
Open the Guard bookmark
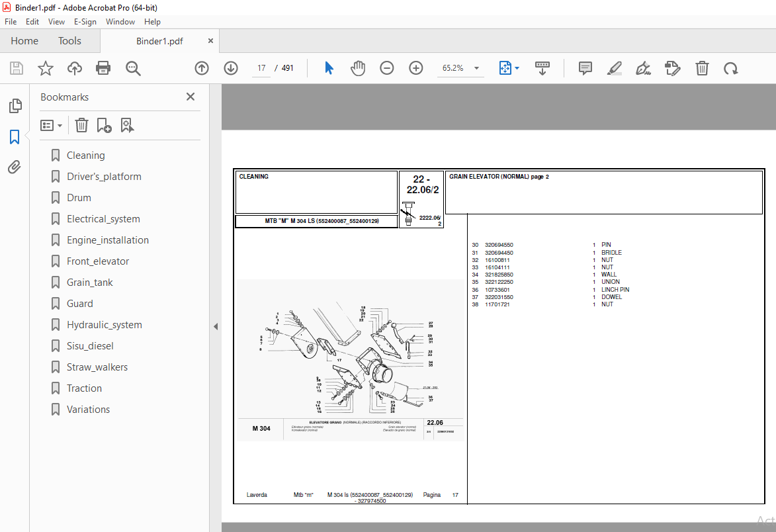79,304
